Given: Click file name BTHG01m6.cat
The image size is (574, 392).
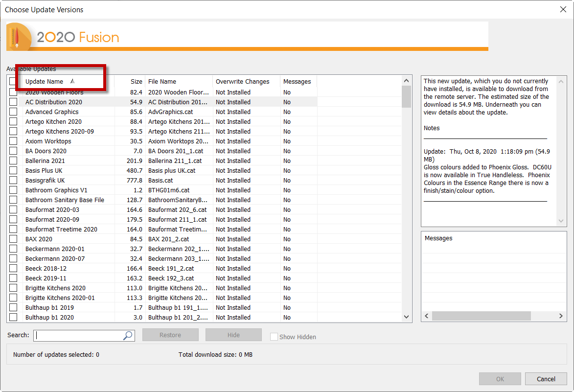Looking at the screenshot, I should point(169,190).
